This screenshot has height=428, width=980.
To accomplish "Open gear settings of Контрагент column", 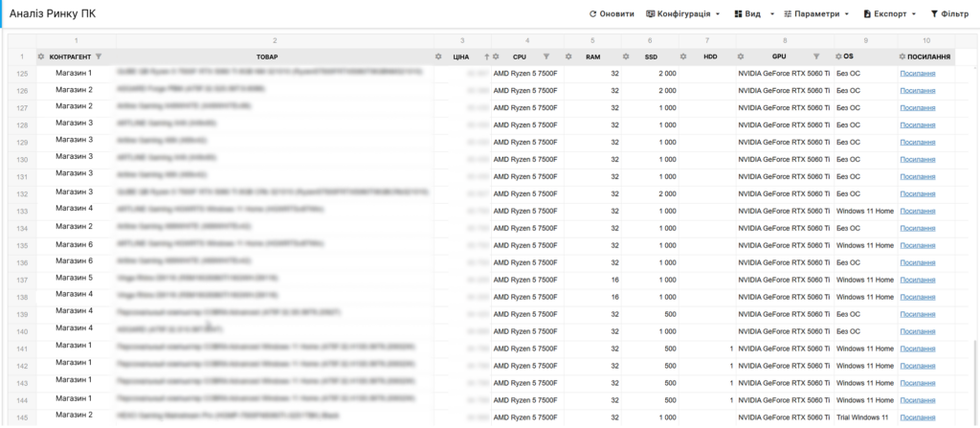I will 41,56.
